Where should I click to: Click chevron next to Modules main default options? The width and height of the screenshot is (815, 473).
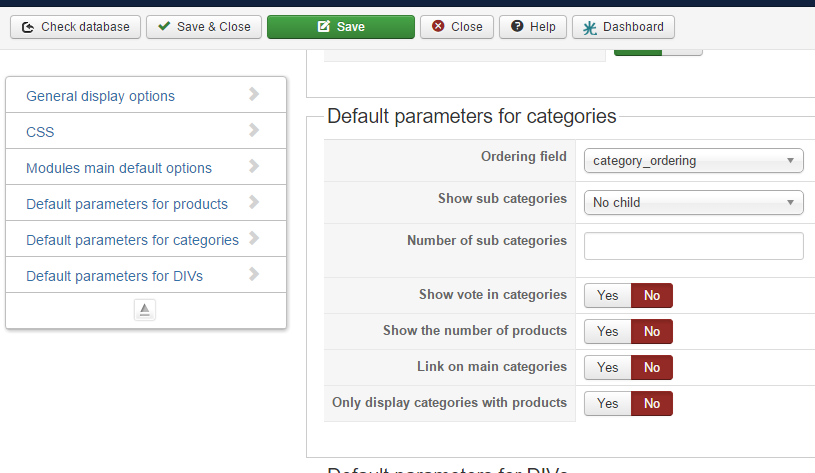pos(254,166)
